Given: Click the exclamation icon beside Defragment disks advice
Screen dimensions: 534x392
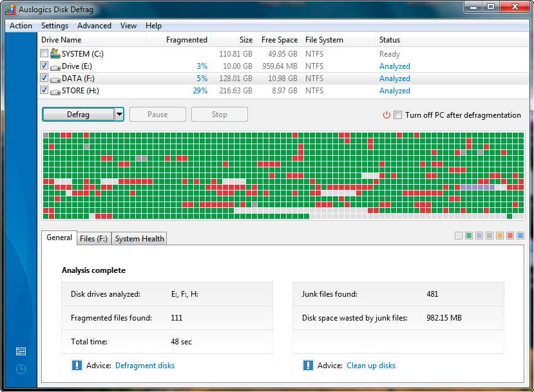Looking at the screenshot, I should 77,365.
